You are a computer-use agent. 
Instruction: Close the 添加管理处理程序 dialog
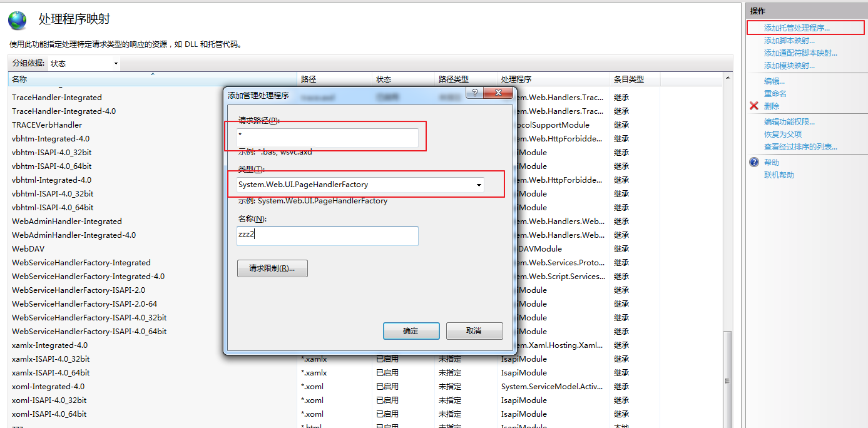[x=499, y=93]
